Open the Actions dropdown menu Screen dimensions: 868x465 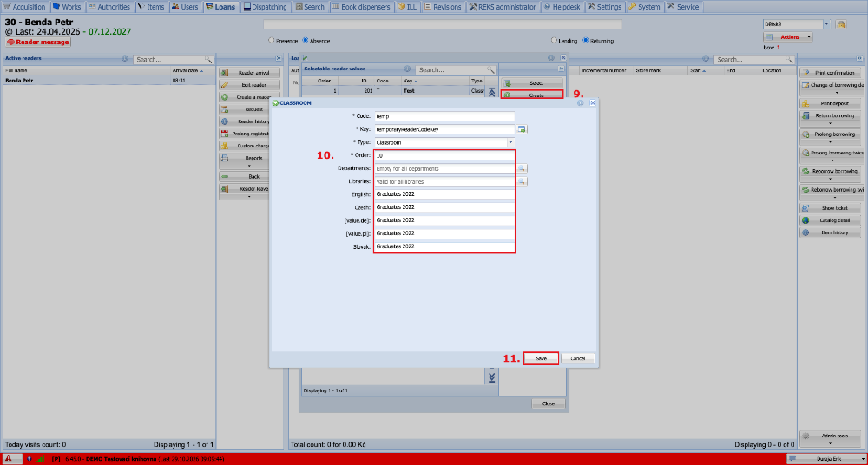[788, 37]
